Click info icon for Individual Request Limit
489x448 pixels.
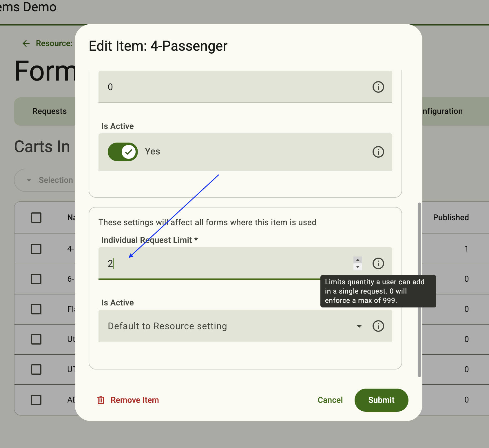coord(378,263)
